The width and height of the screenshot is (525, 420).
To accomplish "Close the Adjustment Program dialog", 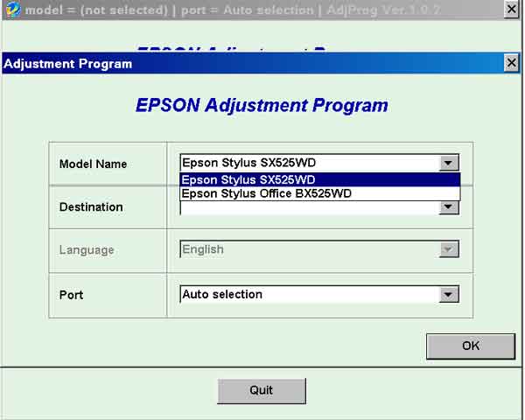I will coord(511,63).
